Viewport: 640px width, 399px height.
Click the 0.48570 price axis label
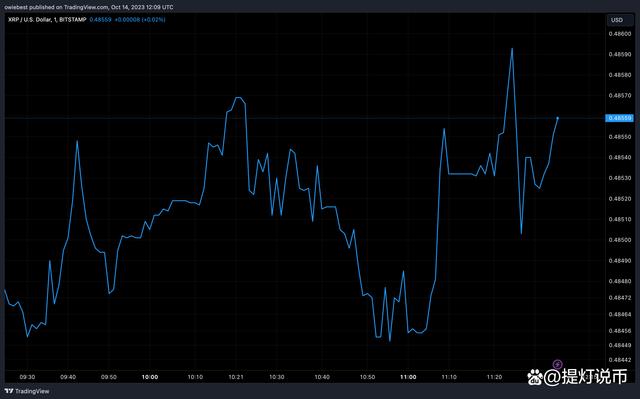pyautogui.click(x=620, y=95)
